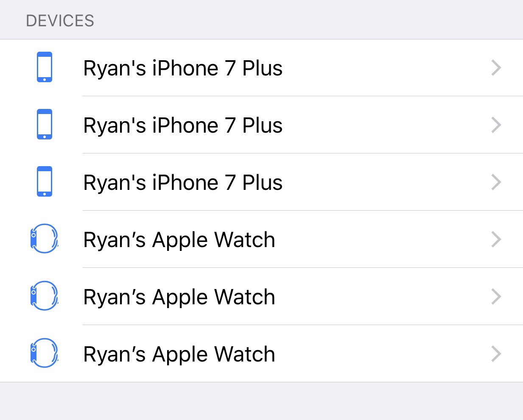Screen dimensions: 523x420
Task: Expand first iPhone 7 Plus row chevron
Action: click(496, 68)
